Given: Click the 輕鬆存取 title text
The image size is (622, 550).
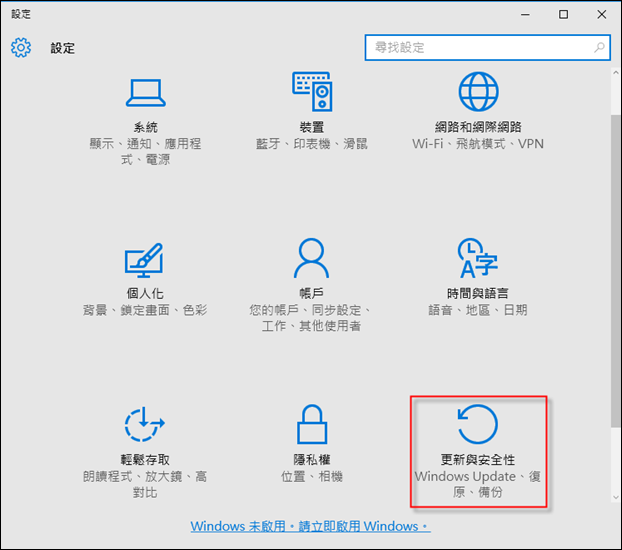Looking at the screenshot, I should click(145, 460).
